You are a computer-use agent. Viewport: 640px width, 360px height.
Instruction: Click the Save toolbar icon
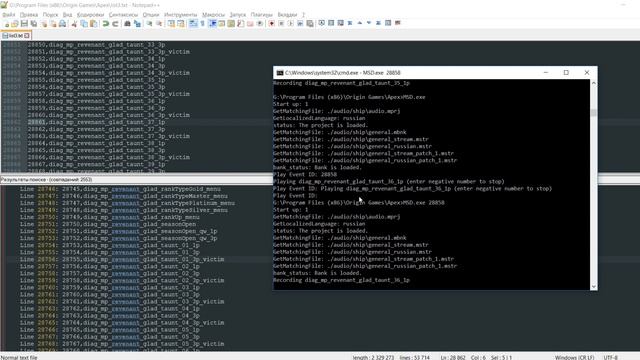point(24,24)
